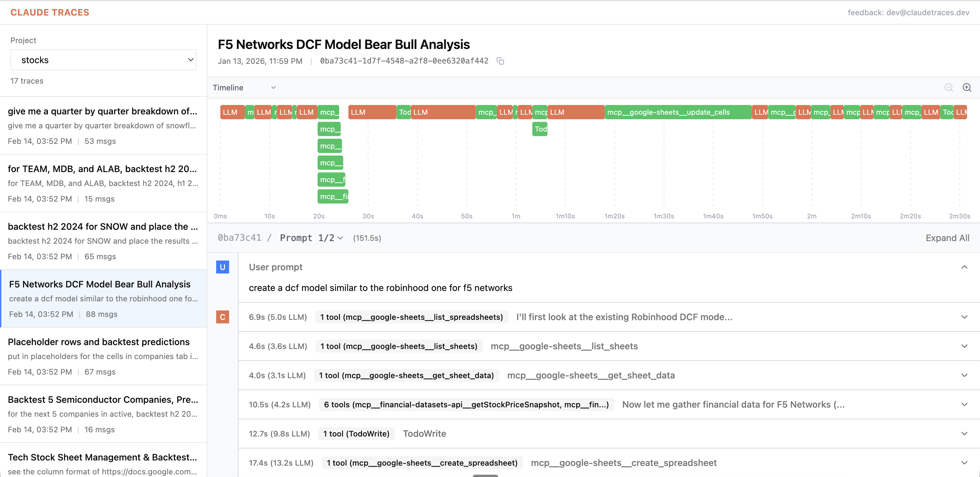
Task: Expand the create_spreadsheet step row
Action: pos(964,463)
